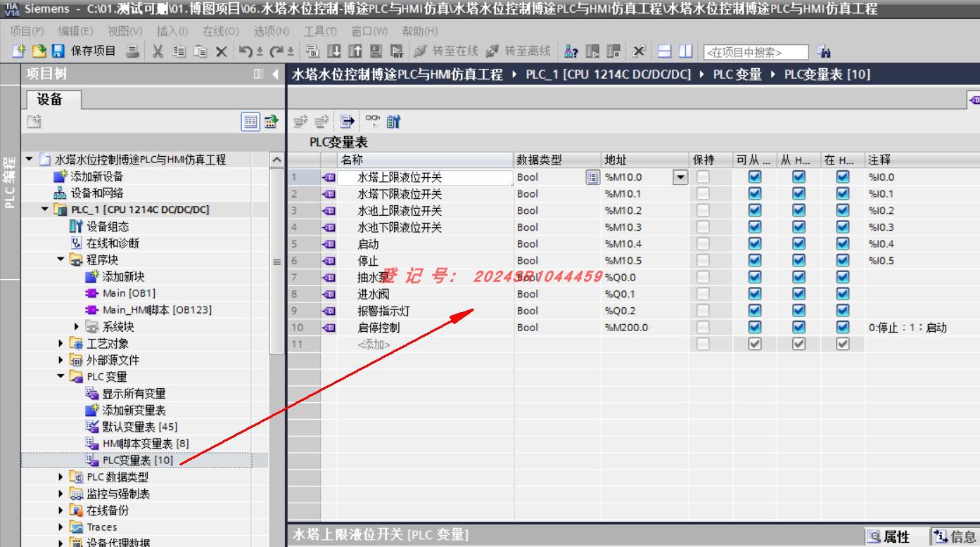980x547 pixels.
Task: Expand the 监控与强制表 folder
Action: click(61, 494)
